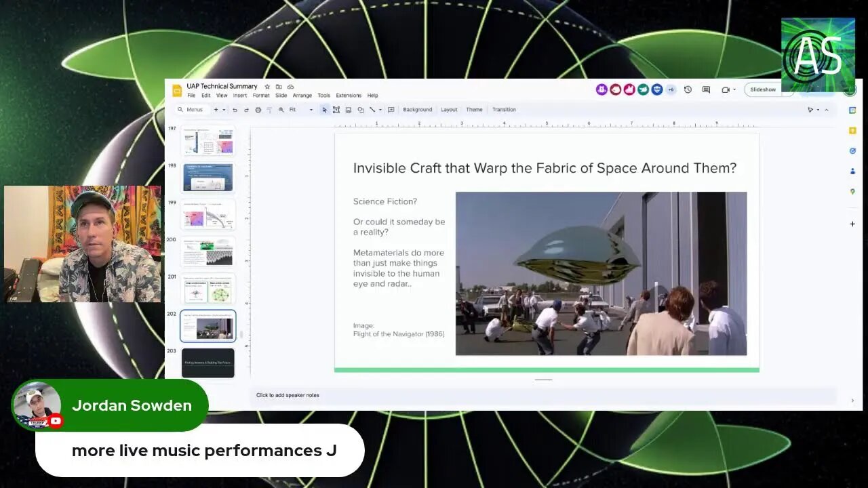Image resolution: width=868 pixels, height=488 pixels.
Task: Expand the line type dropdown arrow
Action: point(380,110)
